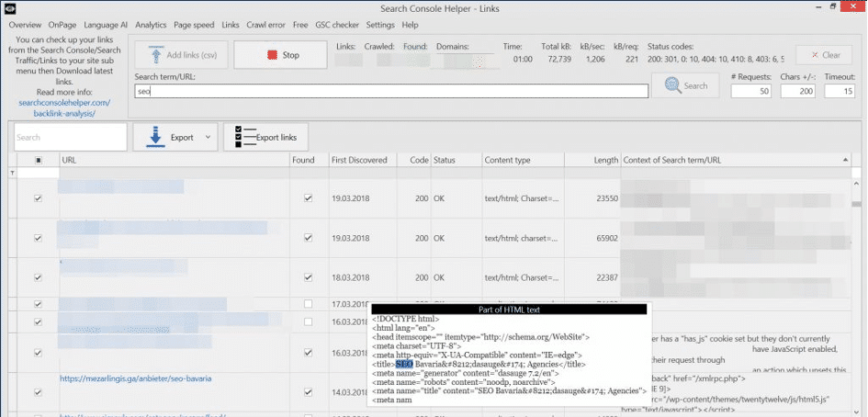Toggle Found checkbox in length 65902 row
The height and width of the screenshot is (417, 868).
[309, 238]
